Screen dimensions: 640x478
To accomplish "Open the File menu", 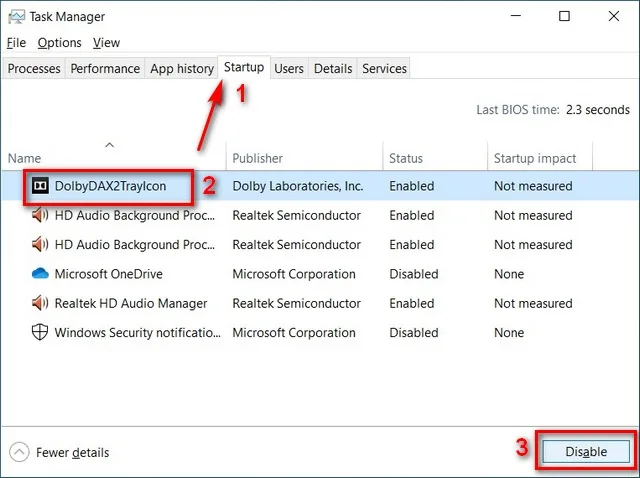I will 16,42.
